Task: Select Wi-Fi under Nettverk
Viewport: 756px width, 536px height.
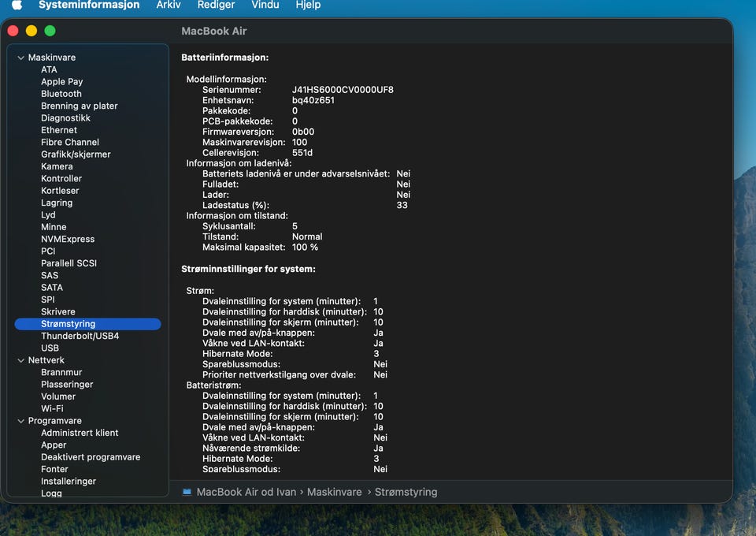Action: point(52,408)
